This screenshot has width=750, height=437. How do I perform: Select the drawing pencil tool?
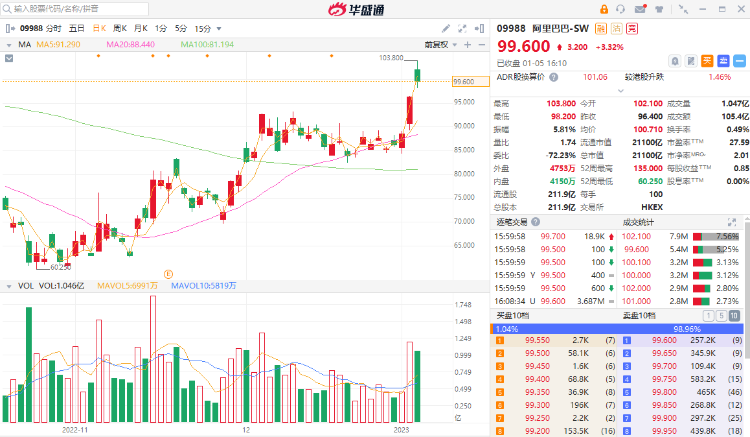[x=445, y=29]
